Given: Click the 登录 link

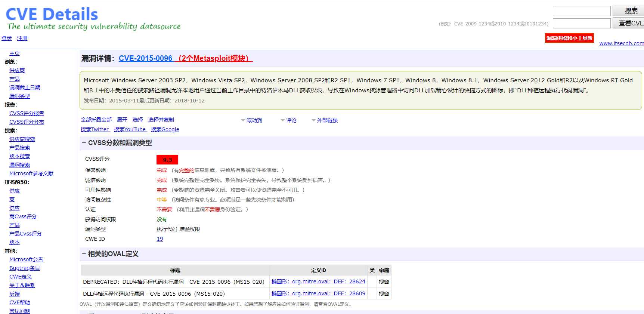Looking at the screenshot, I should 7,38.
